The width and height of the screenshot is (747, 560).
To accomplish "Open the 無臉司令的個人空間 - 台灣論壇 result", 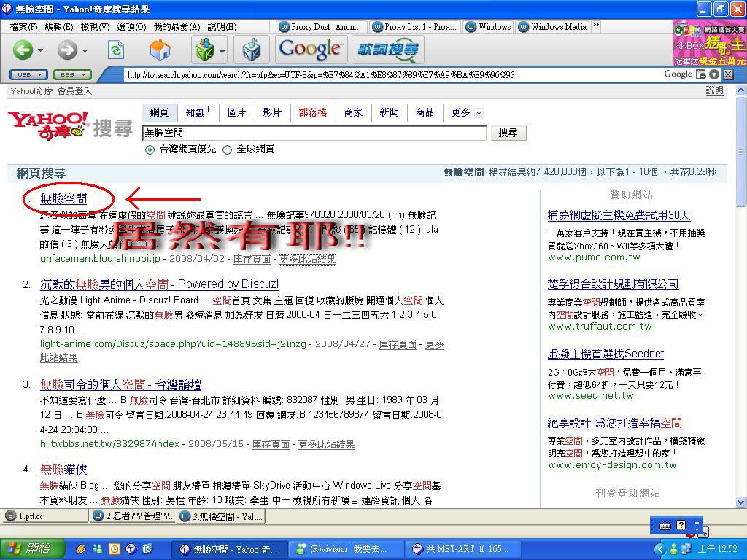I will pos(120,384).
